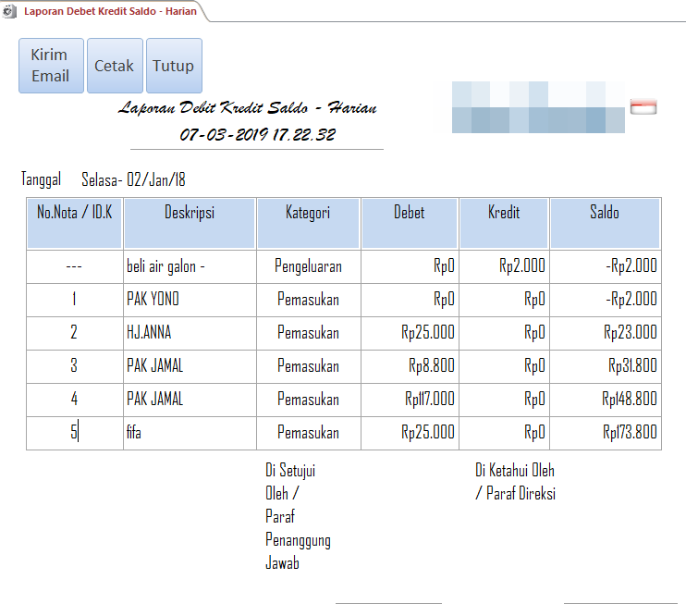Click the Deskripsi column header
This screenshot has width=686, height=616.
190,214
